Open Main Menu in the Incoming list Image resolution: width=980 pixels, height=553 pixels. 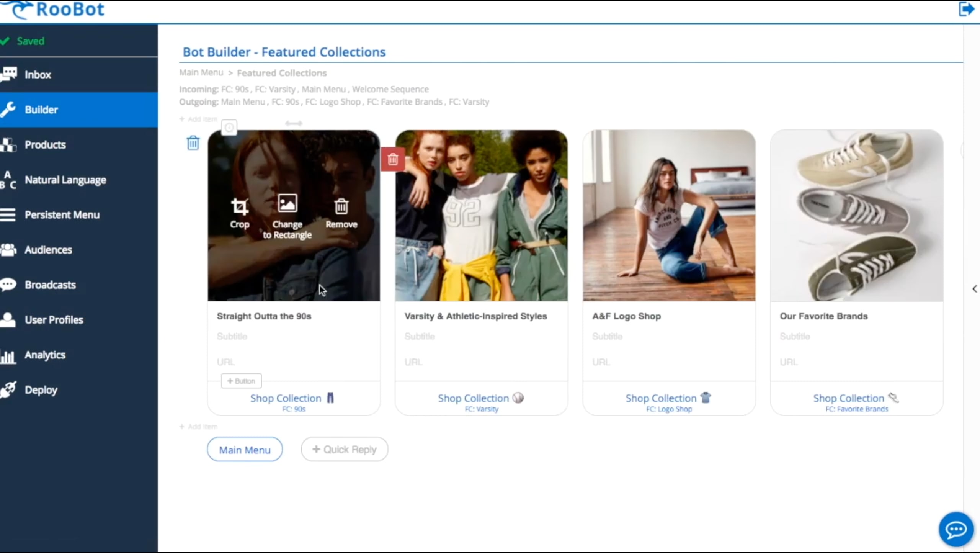point(324,89)
